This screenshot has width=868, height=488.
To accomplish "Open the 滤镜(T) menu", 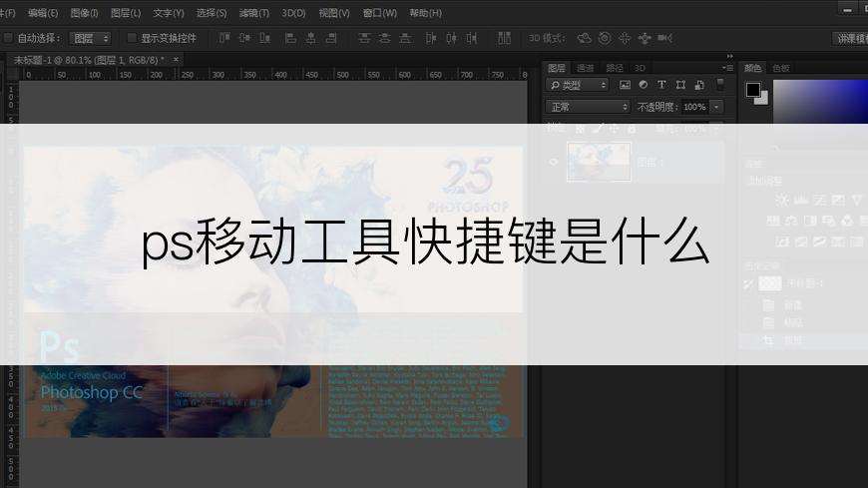I will (254, 13).
